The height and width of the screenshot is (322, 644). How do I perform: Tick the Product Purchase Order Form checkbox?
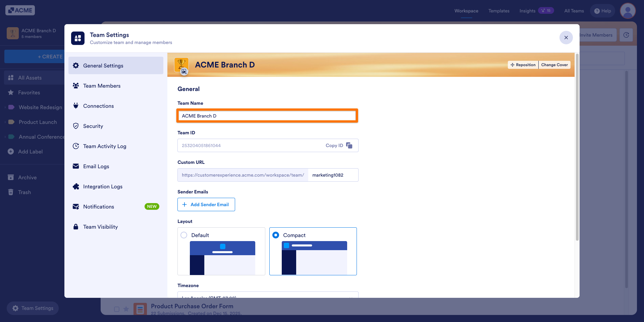coord(117,309)
